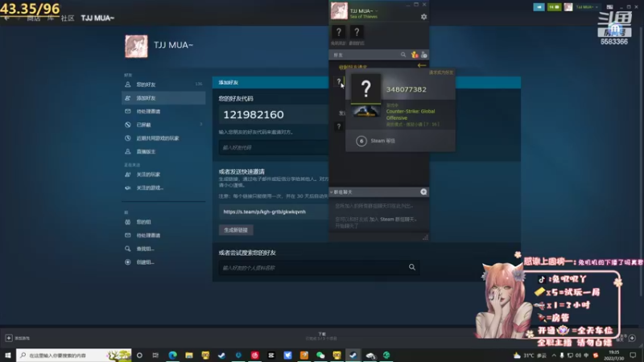
Task: Open the Store (商店) menu
Action: coord(34,18)
